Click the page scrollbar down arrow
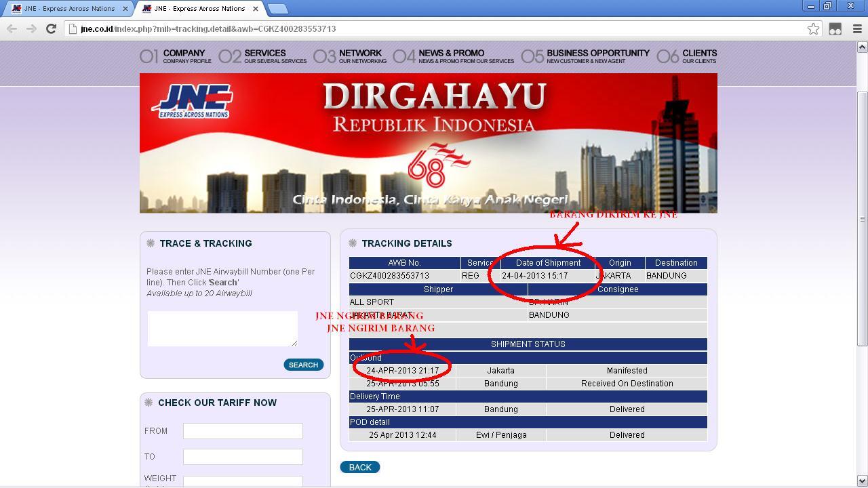 863,481
